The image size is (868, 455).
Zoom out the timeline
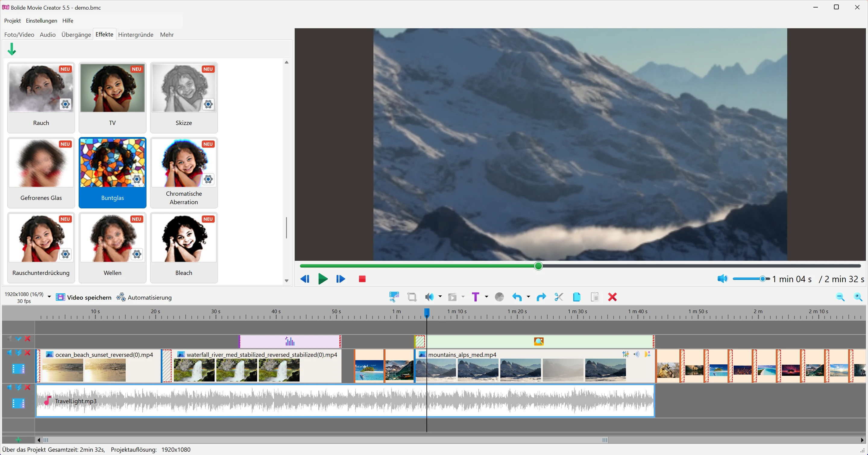840,297
